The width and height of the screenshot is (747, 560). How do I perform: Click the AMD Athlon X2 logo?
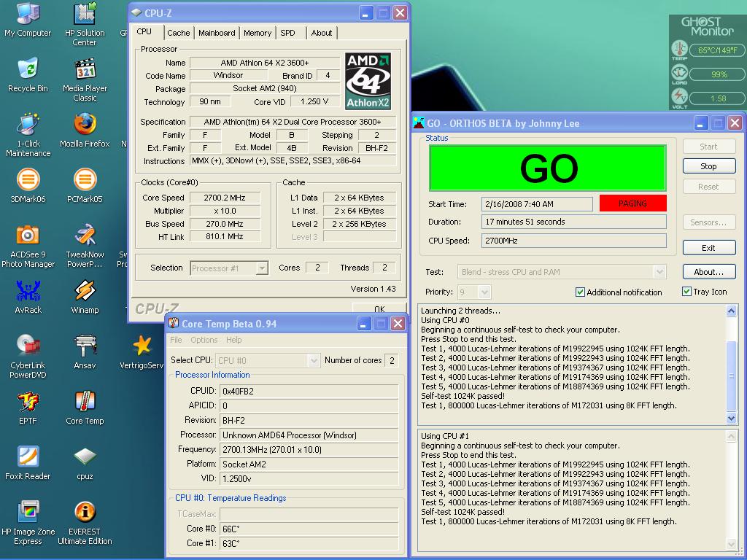pos(368,81)
